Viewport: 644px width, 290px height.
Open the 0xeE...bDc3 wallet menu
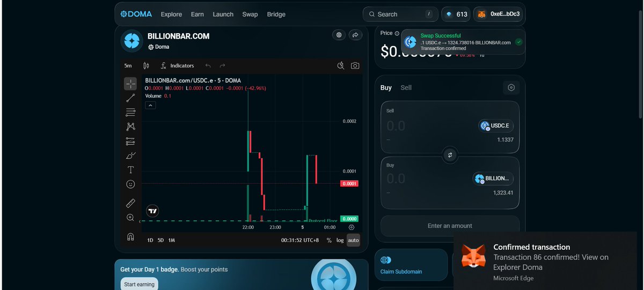(499, 14)
